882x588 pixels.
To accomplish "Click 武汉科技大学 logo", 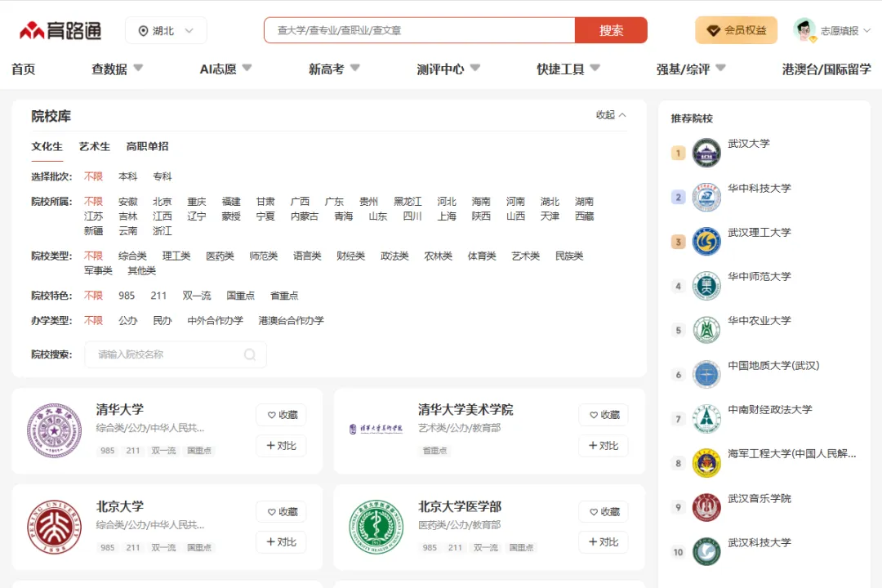I will 706,552.
